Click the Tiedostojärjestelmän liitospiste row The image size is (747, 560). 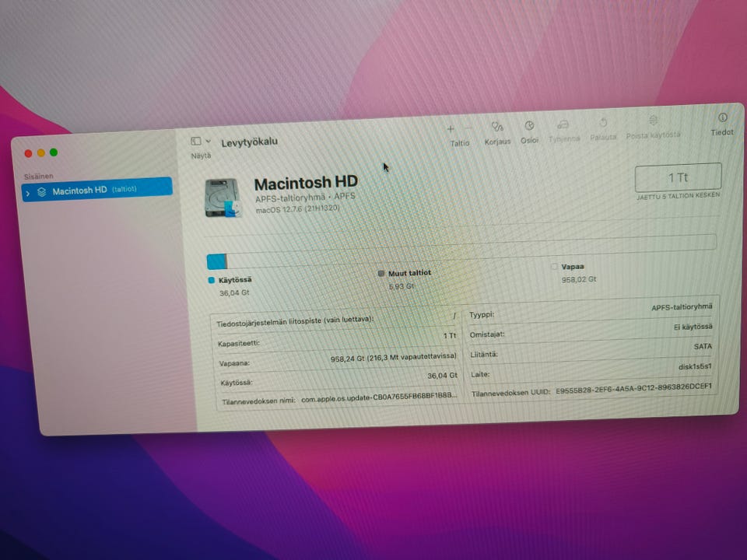point(335,320)
